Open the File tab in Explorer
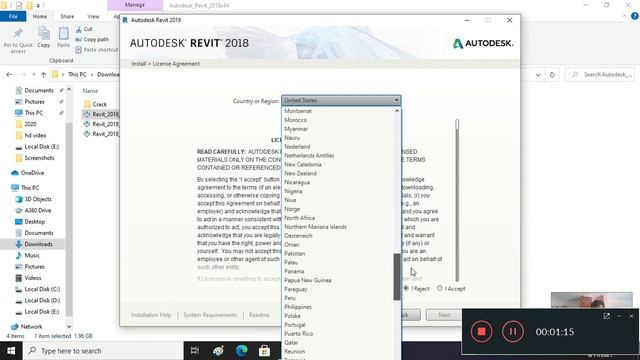 [13, 16]
